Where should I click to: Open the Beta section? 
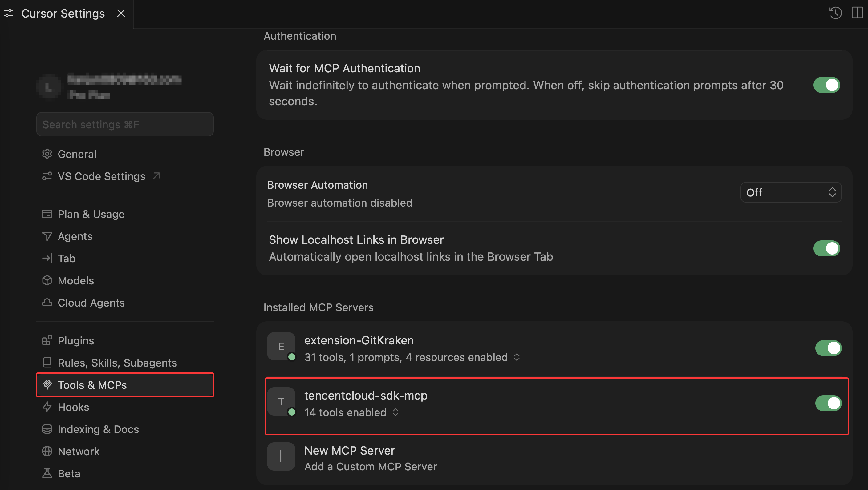point(125,473)
